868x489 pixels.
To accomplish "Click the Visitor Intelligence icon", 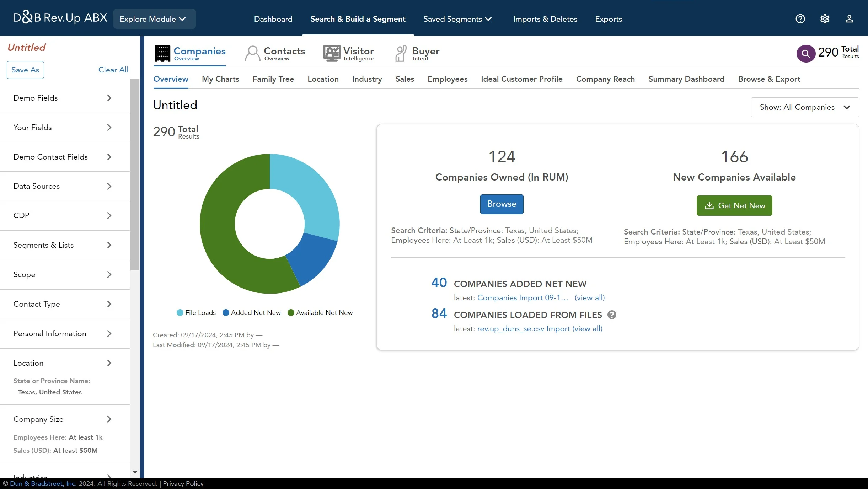I will pyautogui.click(x=332, y=53).
